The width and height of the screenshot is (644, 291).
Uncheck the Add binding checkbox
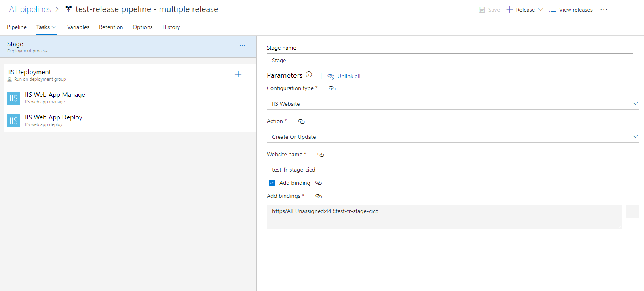coord(272,183)
